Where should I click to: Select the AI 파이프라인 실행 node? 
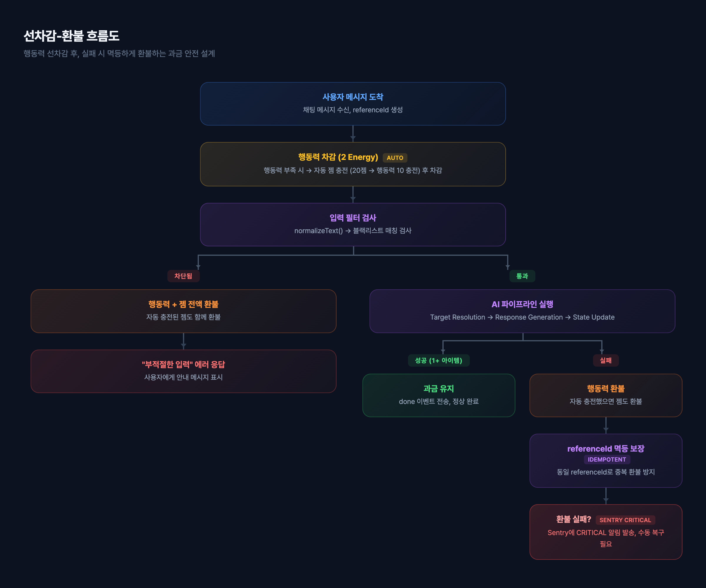click(x=522, y=311)
